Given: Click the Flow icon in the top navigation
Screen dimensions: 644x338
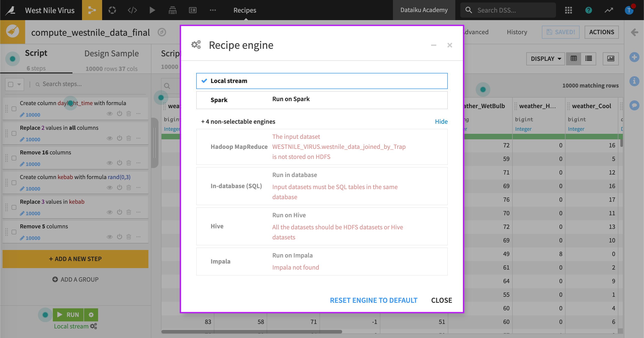Looking at the screenshot, I should coord(92,10).
